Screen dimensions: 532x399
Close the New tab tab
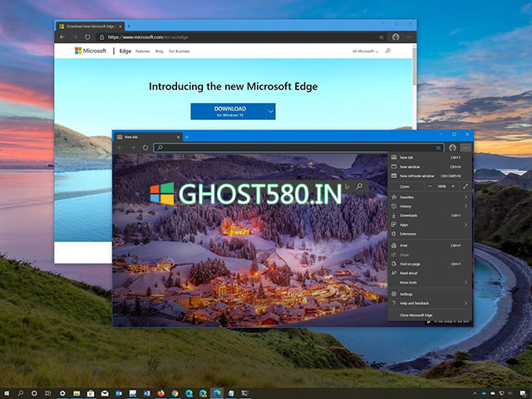[x=178, y=137]
